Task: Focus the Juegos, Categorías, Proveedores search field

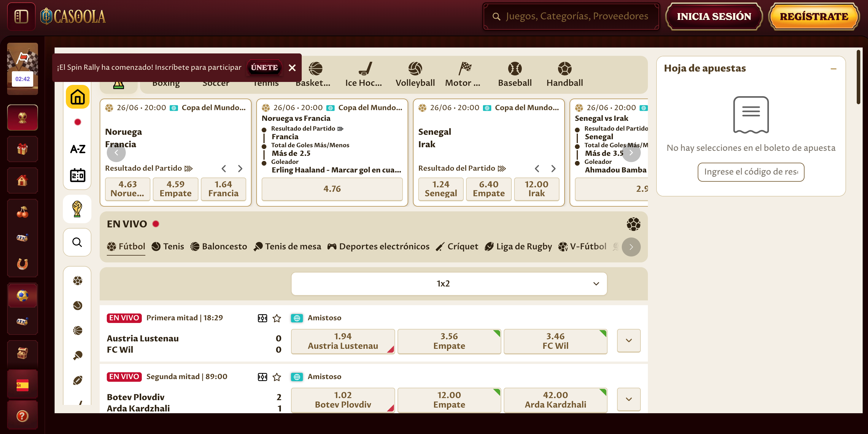Action: (571, 16)
